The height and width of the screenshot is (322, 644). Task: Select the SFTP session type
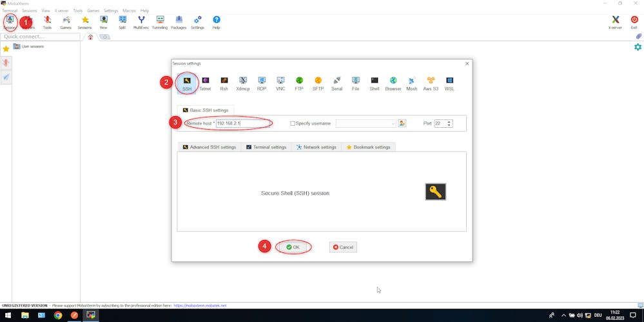[x=318, y=83]
